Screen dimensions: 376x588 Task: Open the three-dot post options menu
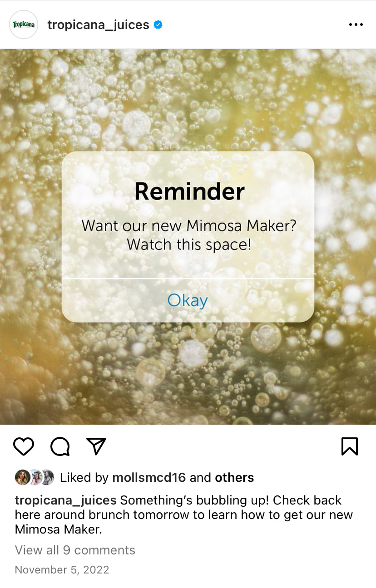point(356,24)
